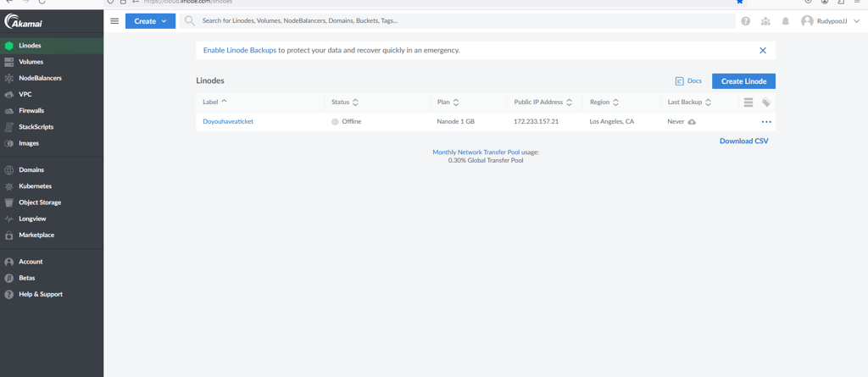Open the community icon in top bar
868x377 pixels.
point(765,21)
